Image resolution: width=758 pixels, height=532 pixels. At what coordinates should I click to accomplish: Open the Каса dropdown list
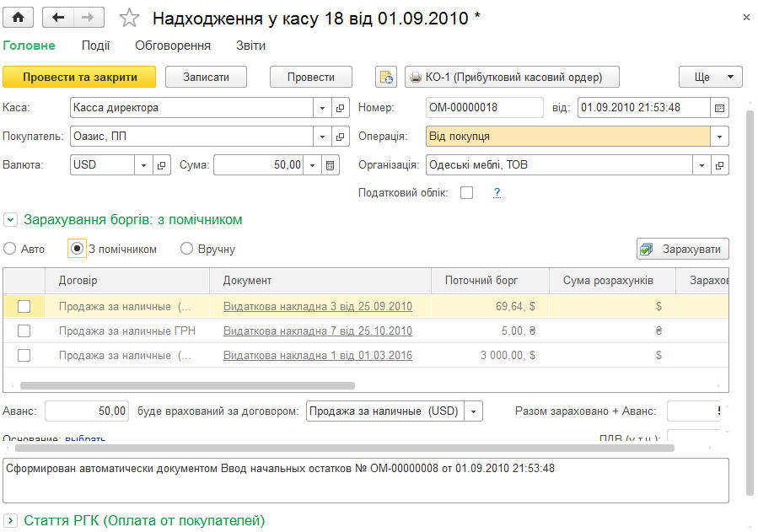click(x=322, y=108)
